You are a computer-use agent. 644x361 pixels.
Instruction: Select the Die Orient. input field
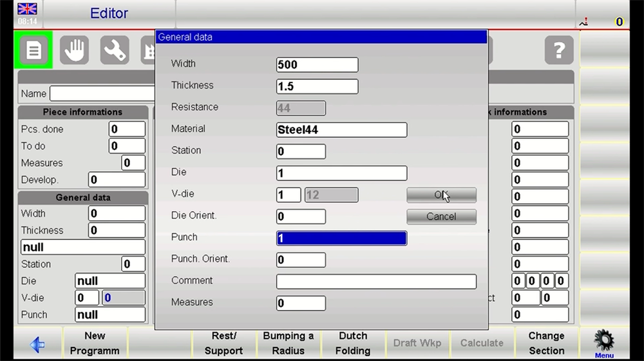coord(301,216)
